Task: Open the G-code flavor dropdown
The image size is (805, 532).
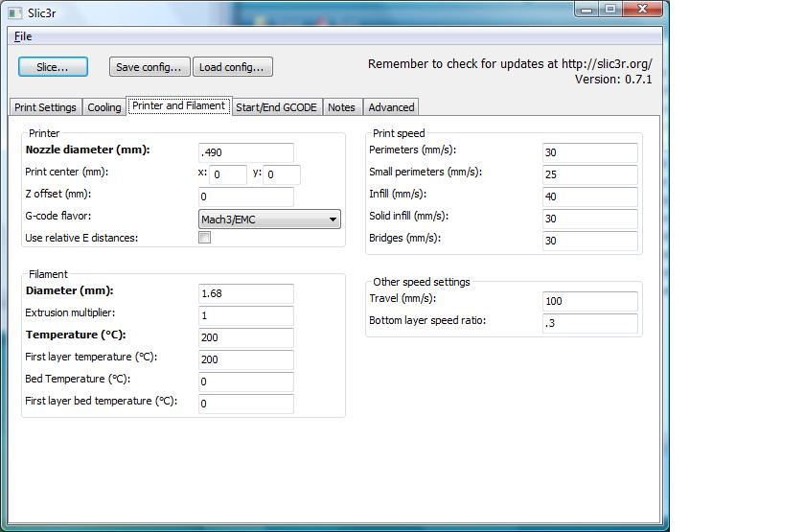Action: pyautogui.click(x=269, y=220)
